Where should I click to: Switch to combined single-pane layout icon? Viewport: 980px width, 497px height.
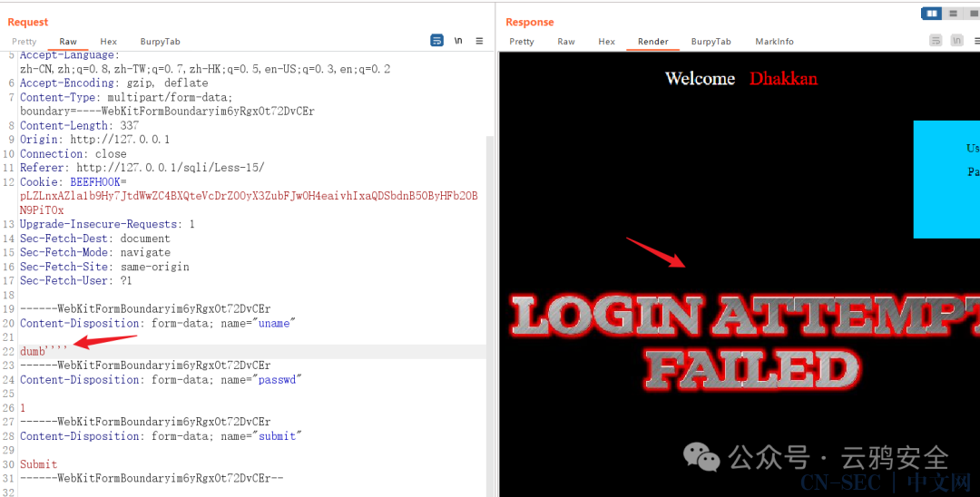pos(973,13)
